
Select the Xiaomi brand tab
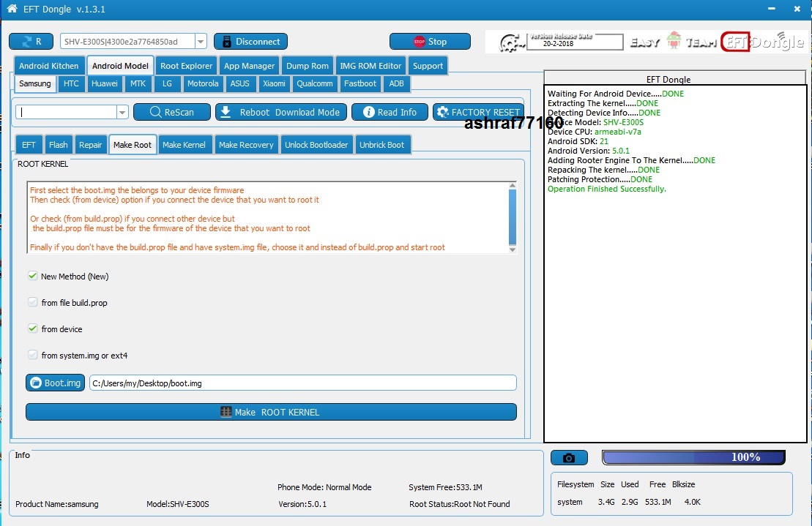(x=273, y=83)
